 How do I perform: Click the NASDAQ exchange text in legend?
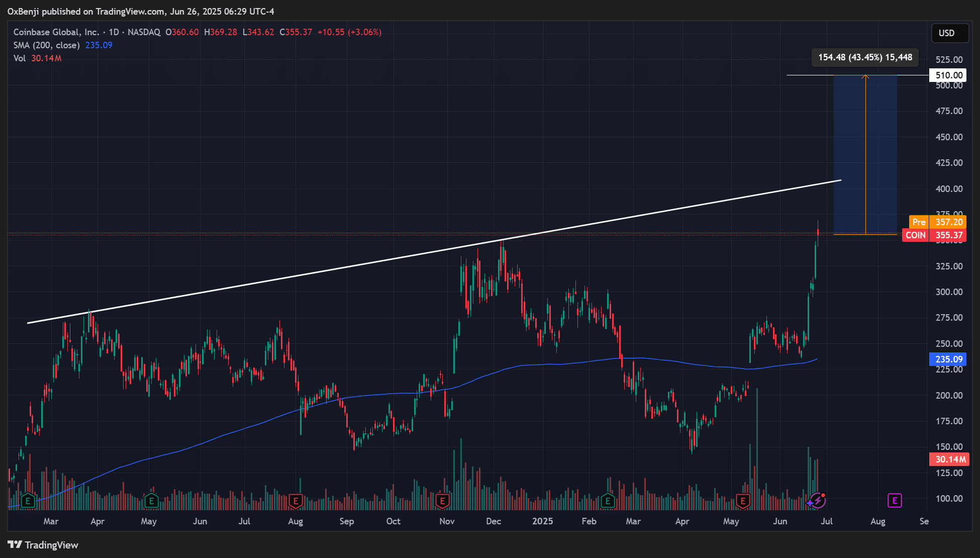point(144,32)
